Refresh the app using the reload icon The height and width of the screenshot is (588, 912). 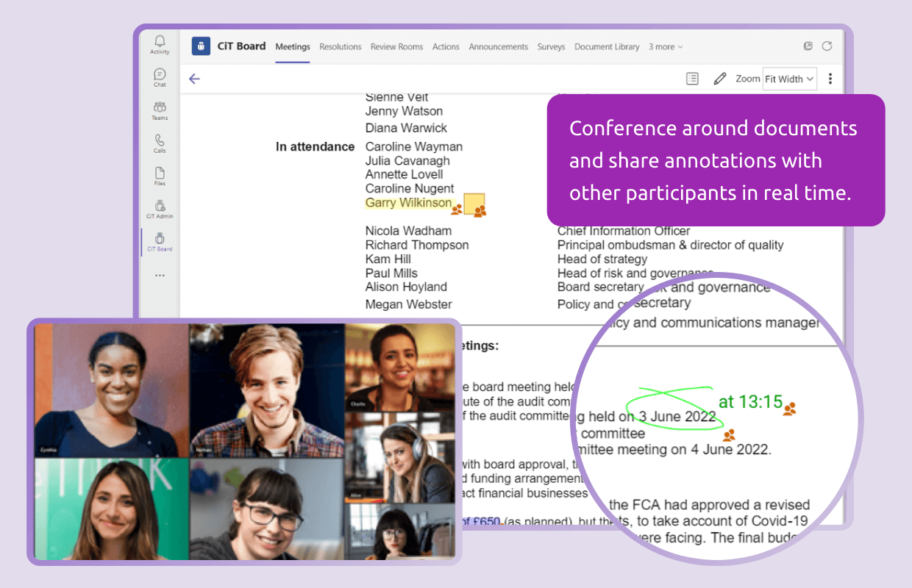click(x=827, y=46)
